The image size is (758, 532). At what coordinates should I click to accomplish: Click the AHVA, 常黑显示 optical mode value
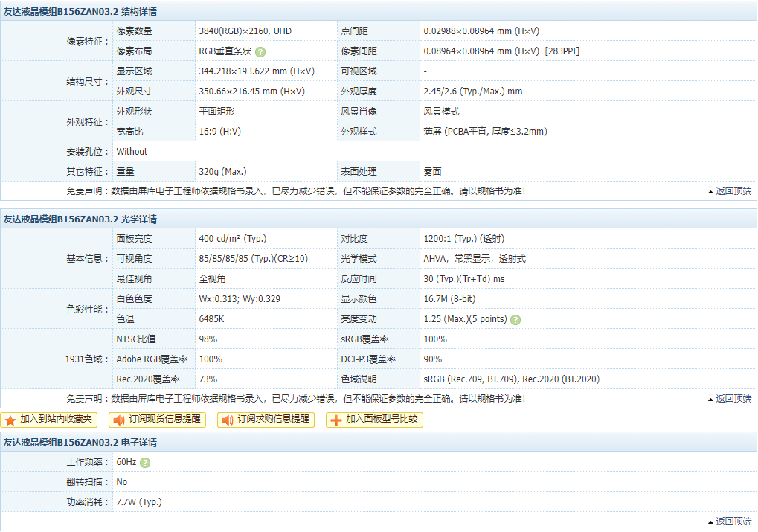(475, 259)
